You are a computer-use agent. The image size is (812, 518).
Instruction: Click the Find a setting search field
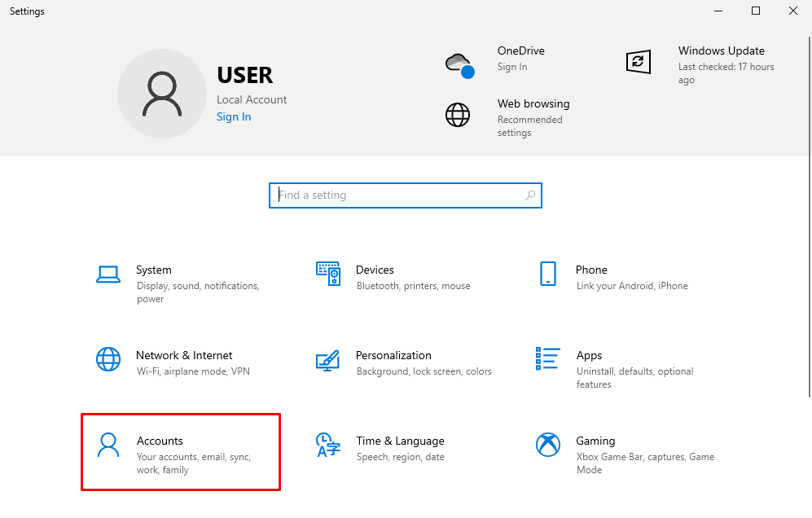click(406, 195)
